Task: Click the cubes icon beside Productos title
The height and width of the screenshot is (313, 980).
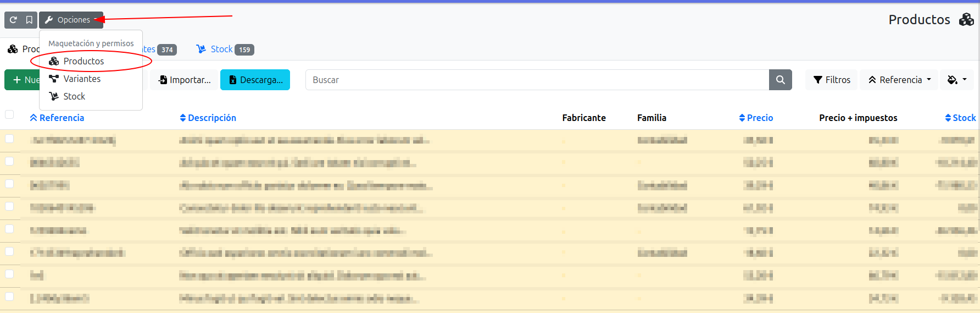Action: [966, 20]
